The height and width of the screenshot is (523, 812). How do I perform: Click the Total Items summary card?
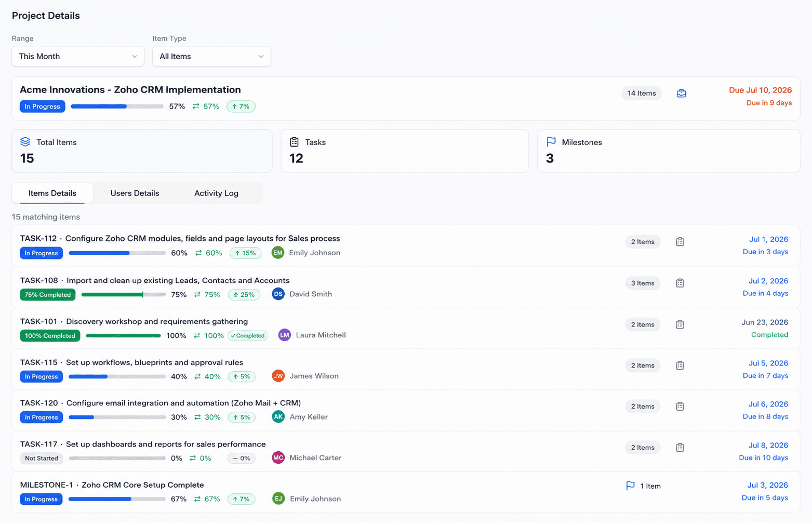pos(142,151)
